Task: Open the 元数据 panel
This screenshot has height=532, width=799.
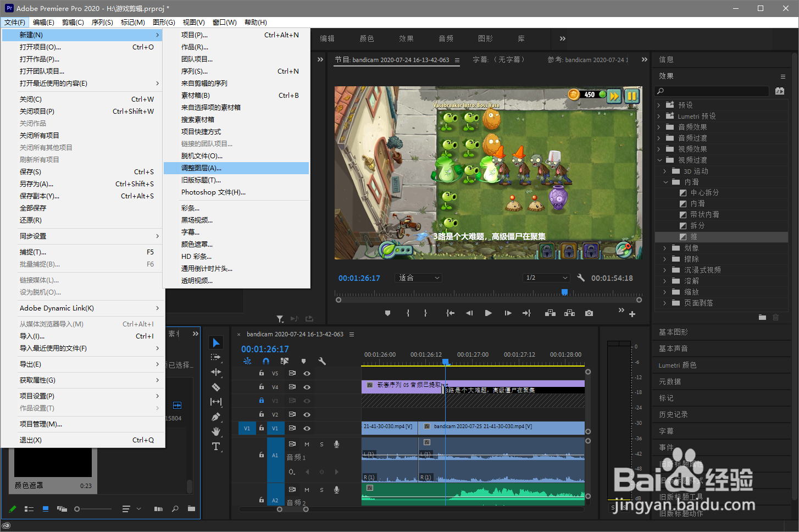Action: pyautogui.click(x=670, y=381)
